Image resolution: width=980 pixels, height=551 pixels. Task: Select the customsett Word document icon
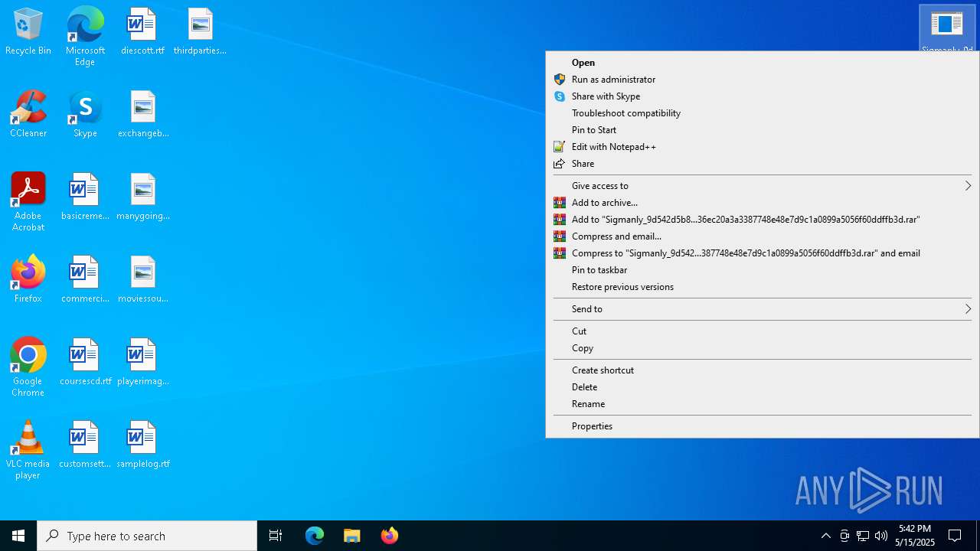coord(85,445)
